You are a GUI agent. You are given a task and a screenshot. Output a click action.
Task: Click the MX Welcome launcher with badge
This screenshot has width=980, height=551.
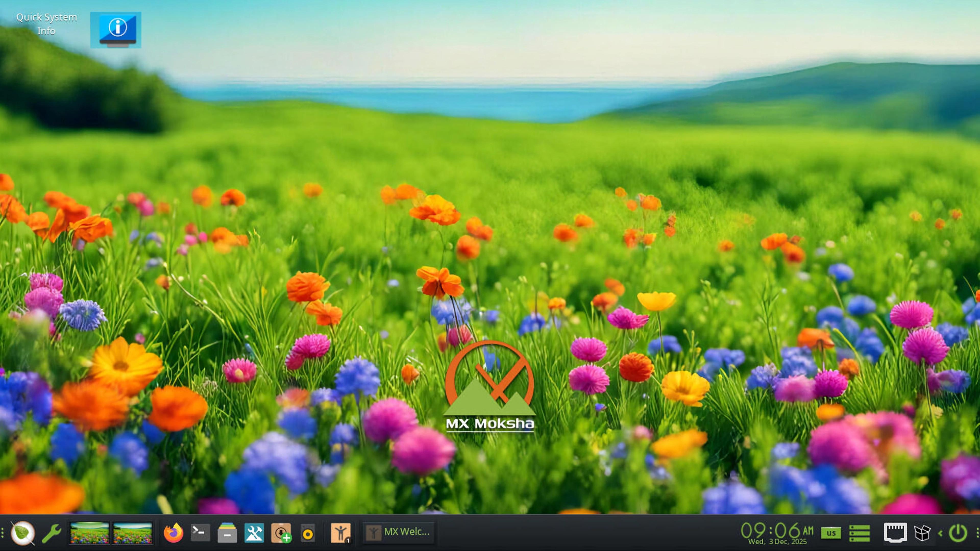(x=341, y=533)
